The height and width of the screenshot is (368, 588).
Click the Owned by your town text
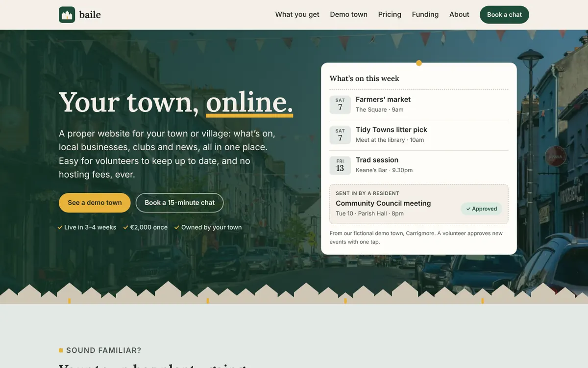[212, 228]
